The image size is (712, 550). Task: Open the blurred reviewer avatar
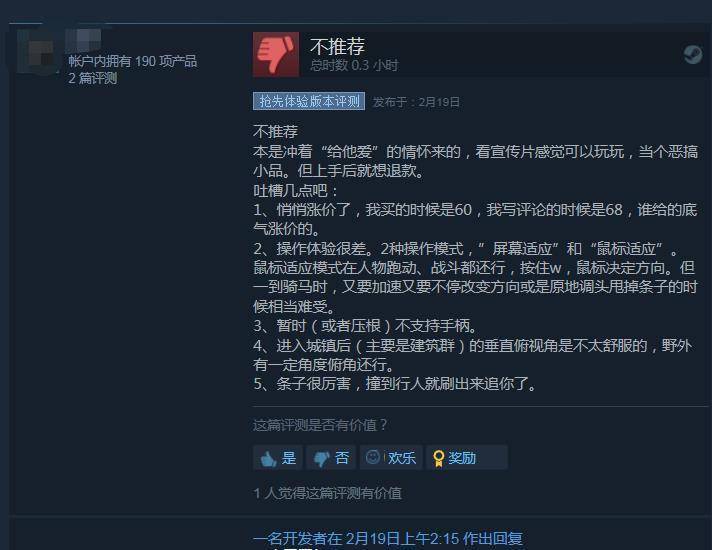pyautogui.click(x=38, y=51)
